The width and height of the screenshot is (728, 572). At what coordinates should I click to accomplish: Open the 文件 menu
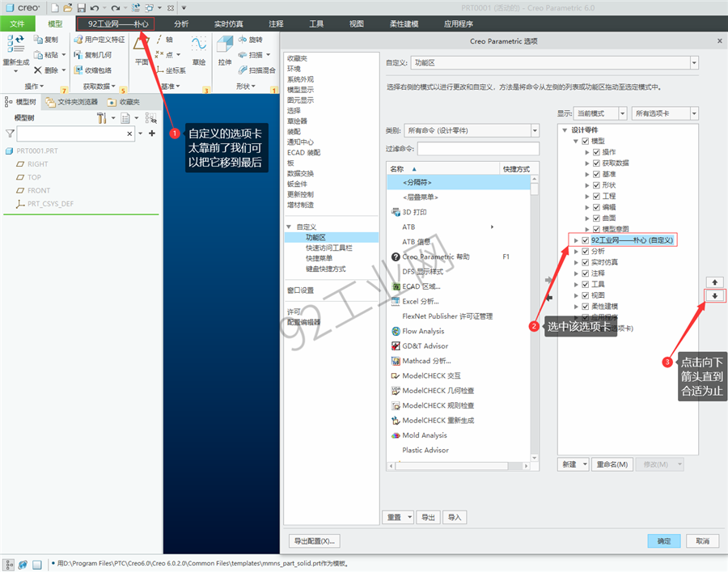[x=17, y=23]
